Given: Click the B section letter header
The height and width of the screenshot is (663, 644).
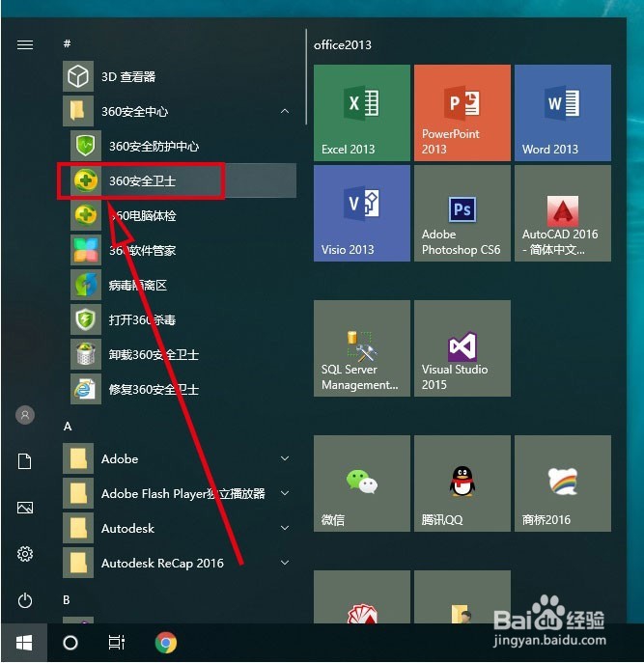Looking at the screenshot, I should (67, 599).
